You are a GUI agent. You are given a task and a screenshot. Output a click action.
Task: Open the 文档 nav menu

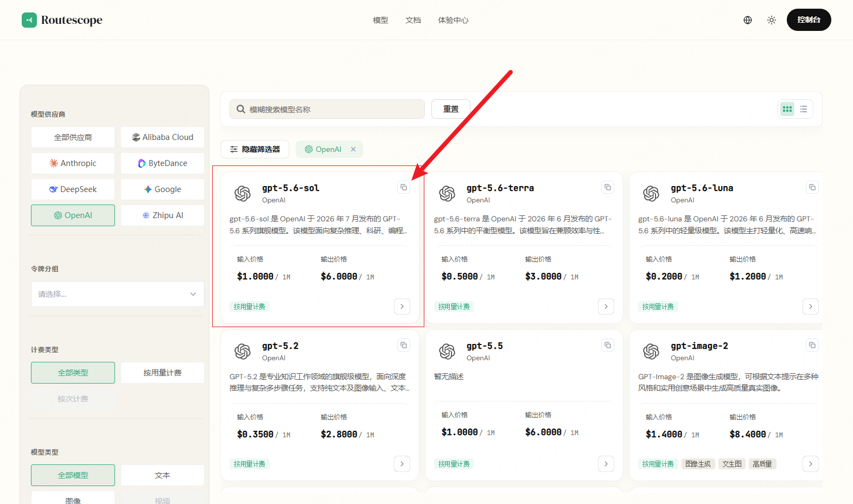click(413, 20)
